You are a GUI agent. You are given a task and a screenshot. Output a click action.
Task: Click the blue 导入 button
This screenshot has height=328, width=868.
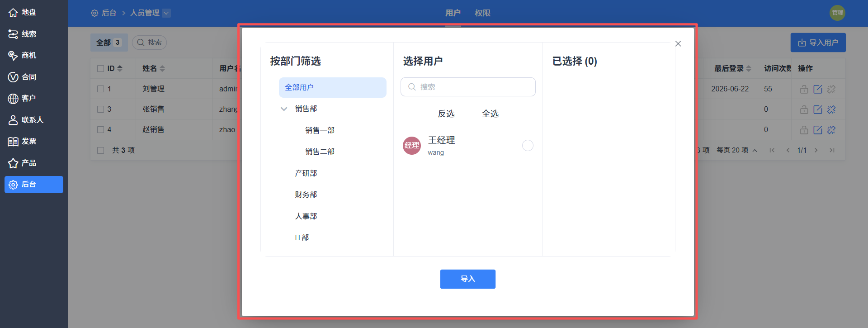point(468,279)
